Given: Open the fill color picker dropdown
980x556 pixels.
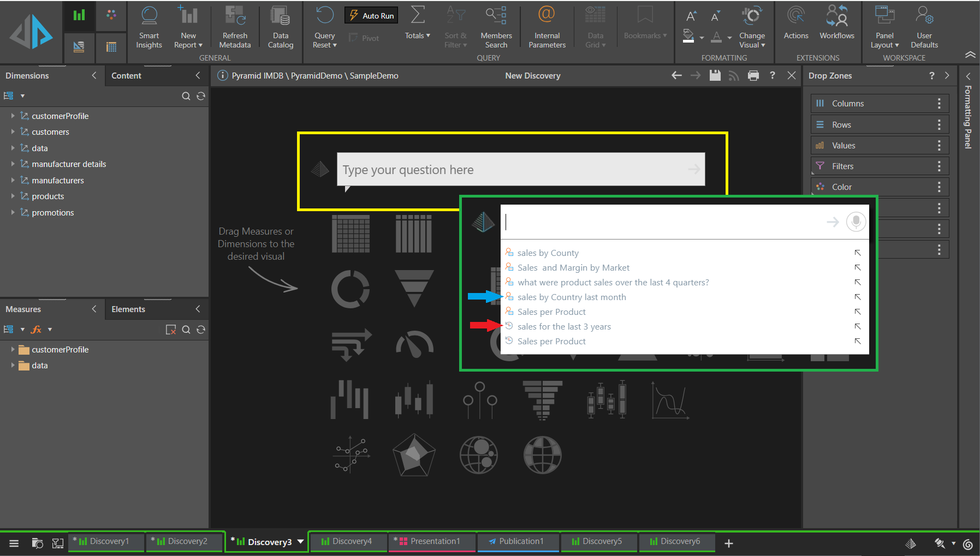Looking at the screenshot, I should 702,38.
